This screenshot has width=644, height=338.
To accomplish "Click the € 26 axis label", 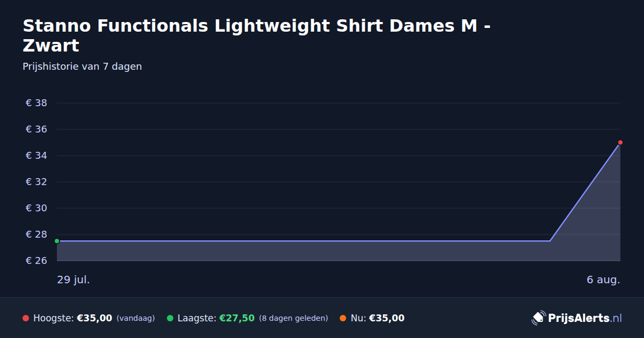I will pyautogui.click(x=36, y=261).
